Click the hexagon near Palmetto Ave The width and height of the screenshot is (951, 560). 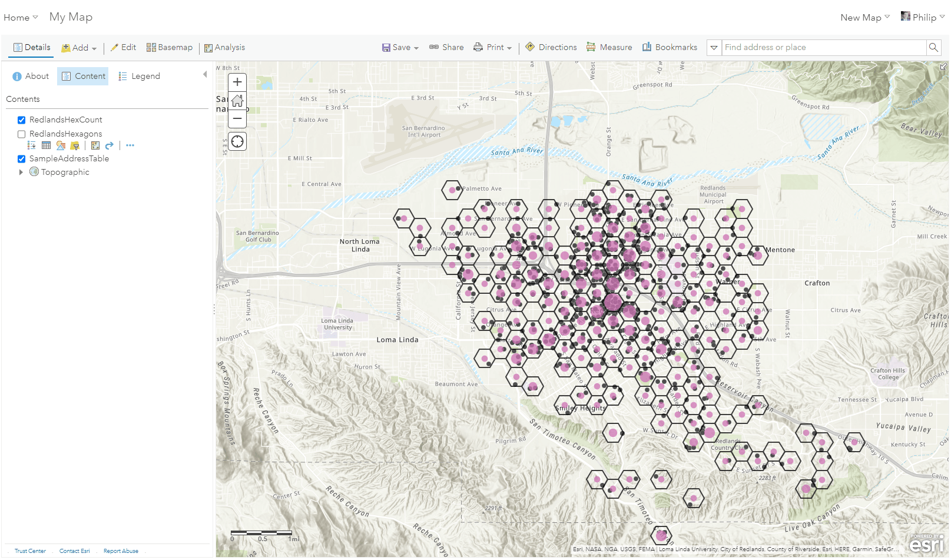pyautogui.click(x=452, y=190)
